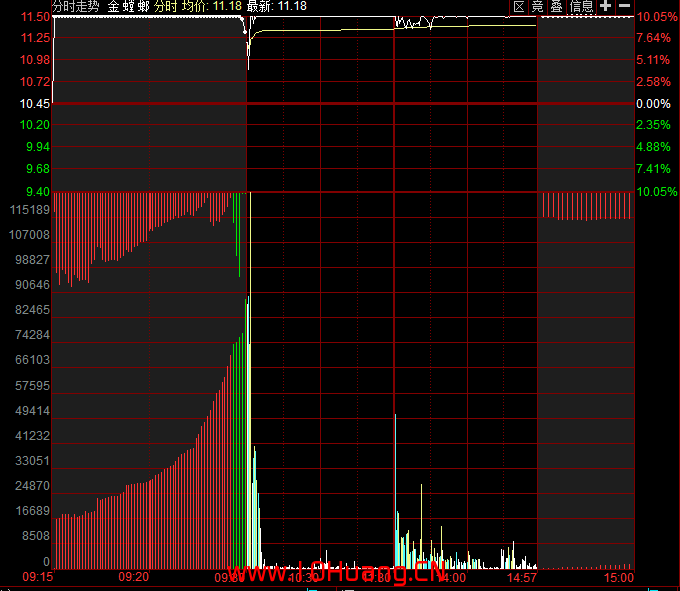
Task: Click the minus zoom-out icon
Action: tap(625, 7)
